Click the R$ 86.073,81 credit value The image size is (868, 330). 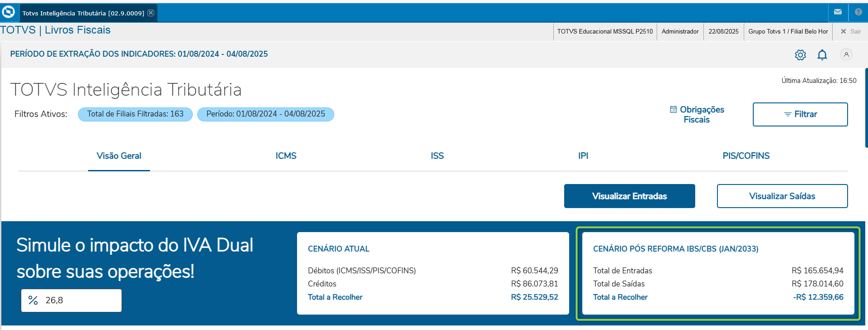coord(535,284)
